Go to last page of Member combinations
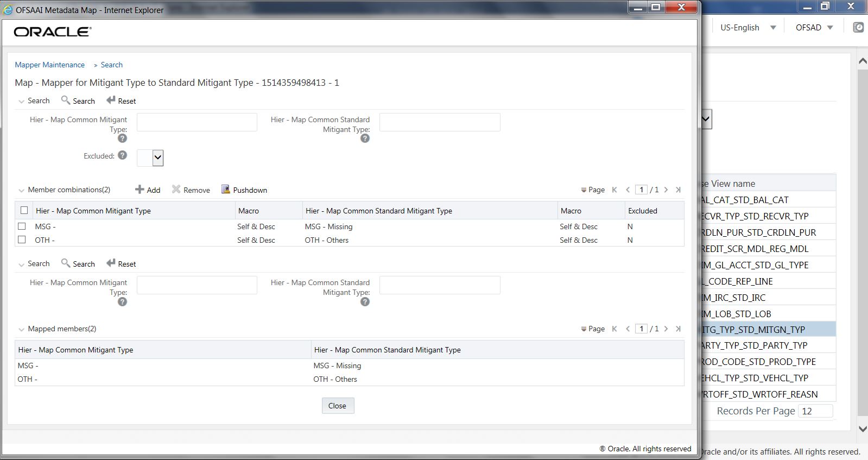This screenshot has height=460, width=868. click(x=678, y=190)
